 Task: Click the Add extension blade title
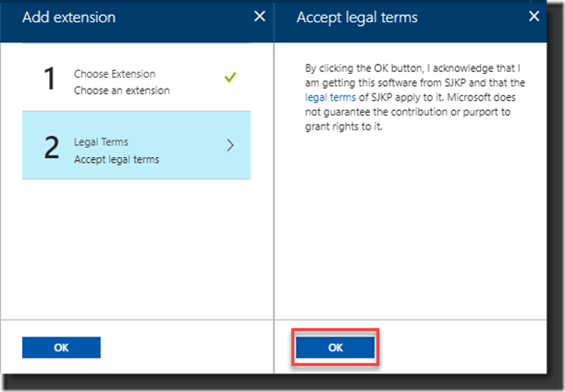pos(68,18)
